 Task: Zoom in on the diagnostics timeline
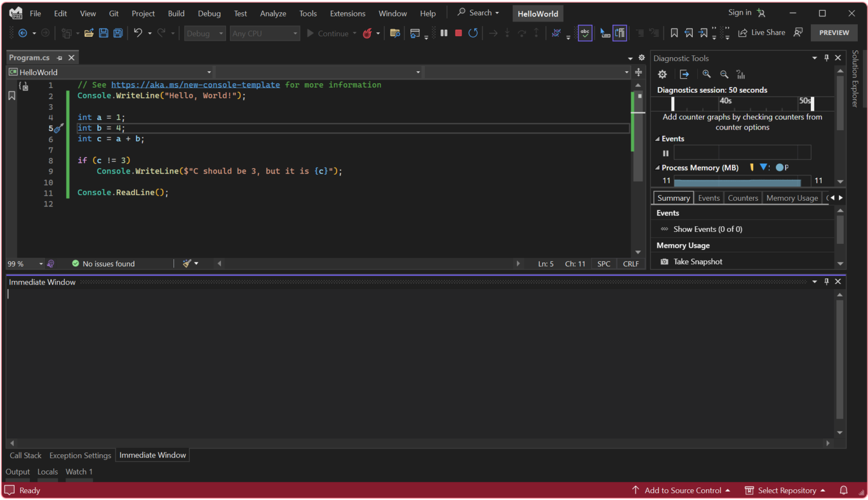[x=706, y=74]
